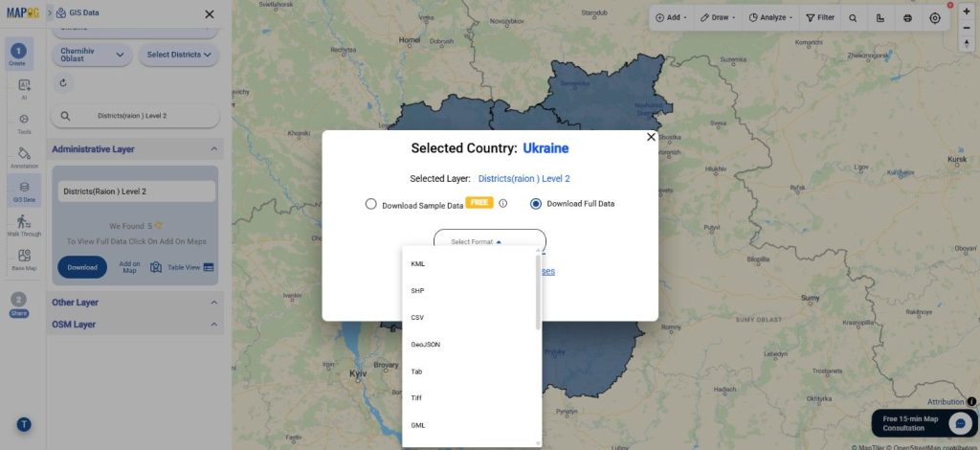Viewport: 980px width, 450px height.
Task: Zoom out on the map
Action: coord(967,28)
